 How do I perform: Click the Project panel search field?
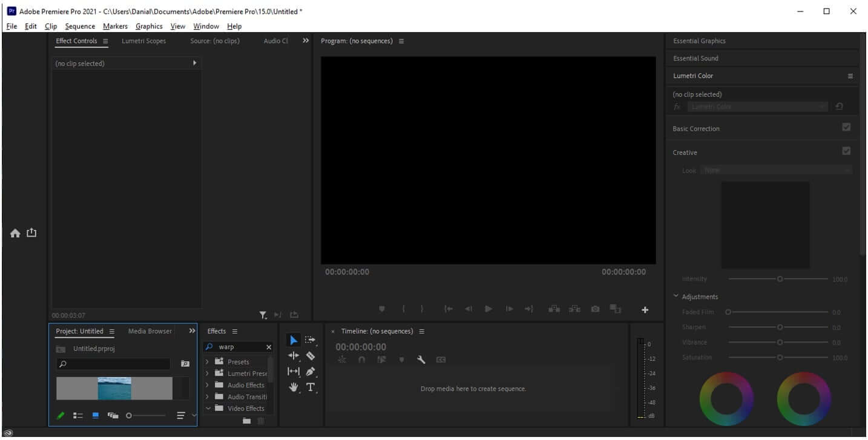coord(113,364)
